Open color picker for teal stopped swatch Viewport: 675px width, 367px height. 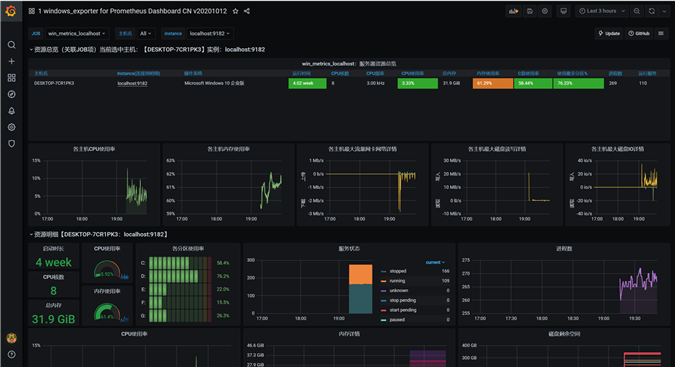pyautogui.click(x=384, y=271)
